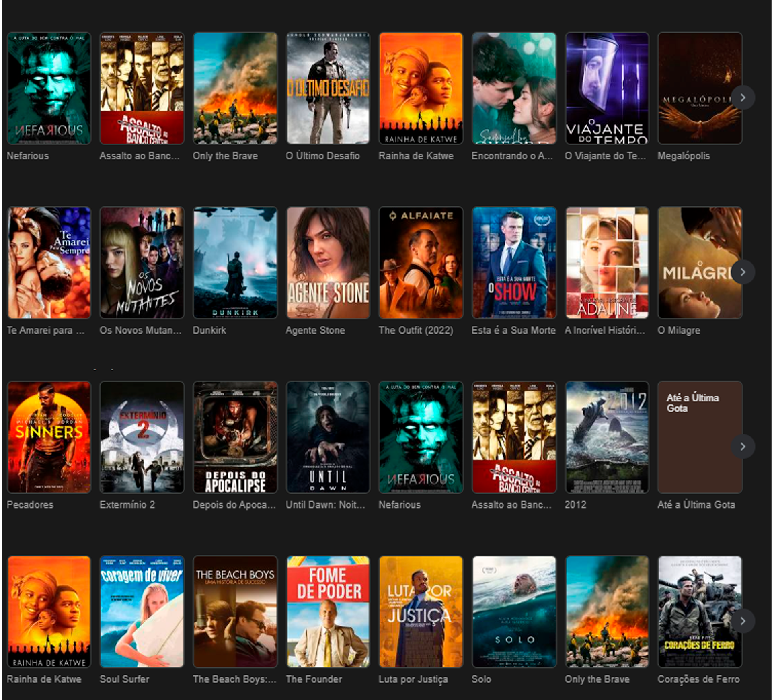Open the Os Novos Mutantes poster

pyautogui.click(x=142, y=263)
